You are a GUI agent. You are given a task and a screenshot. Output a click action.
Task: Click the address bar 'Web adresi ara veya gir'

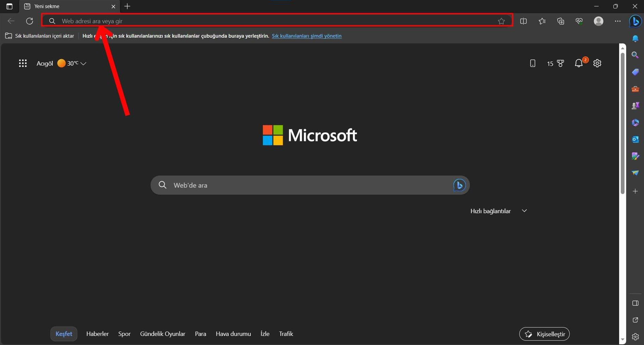click(x=277, y=21)
